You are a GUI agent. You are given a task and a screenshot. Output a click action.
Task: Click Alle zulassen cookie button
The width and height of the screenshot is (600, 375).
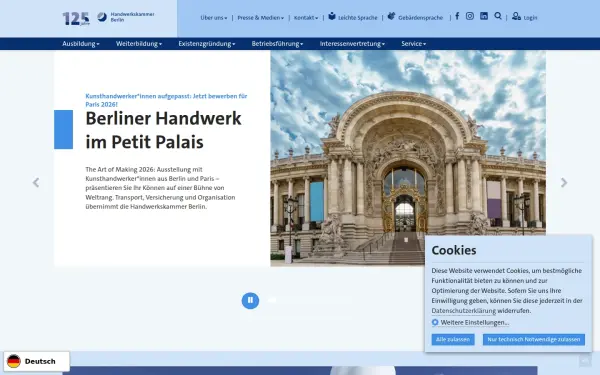coord(453,339)
